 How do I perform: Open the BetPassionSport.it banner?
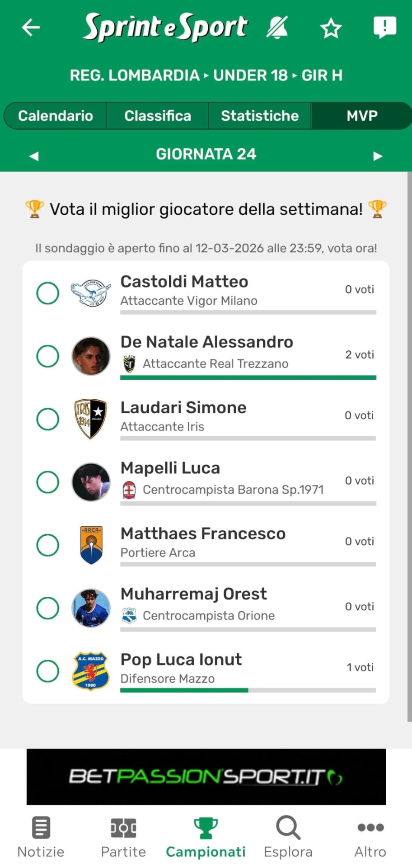click(x=206, y=777)
